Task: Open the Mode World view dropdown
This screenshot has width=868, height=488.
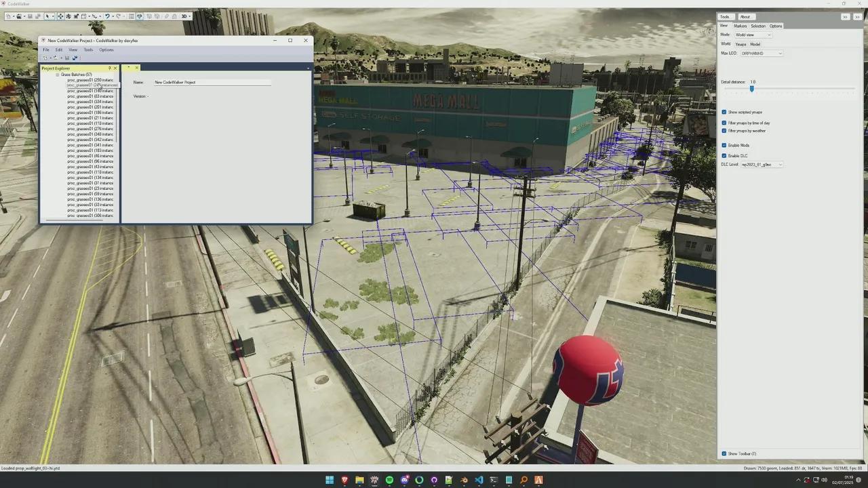Action: tap(753, 35)
